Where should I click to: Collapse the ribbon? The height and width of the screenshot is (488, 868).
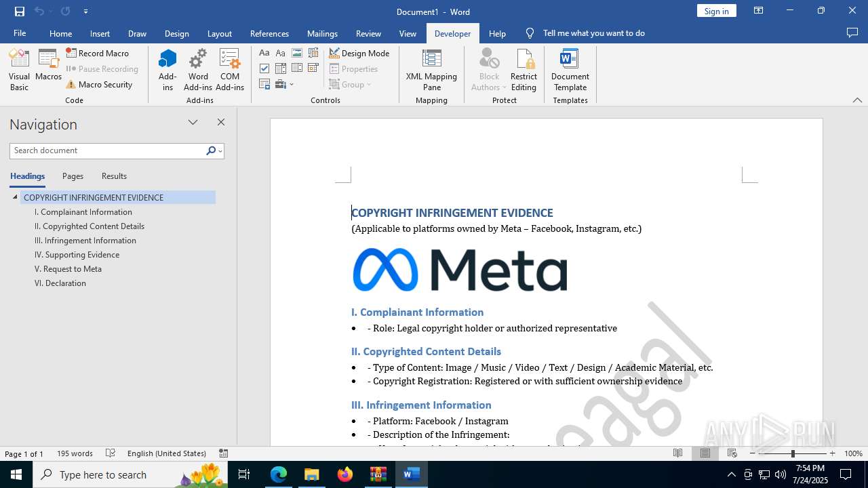857,100
